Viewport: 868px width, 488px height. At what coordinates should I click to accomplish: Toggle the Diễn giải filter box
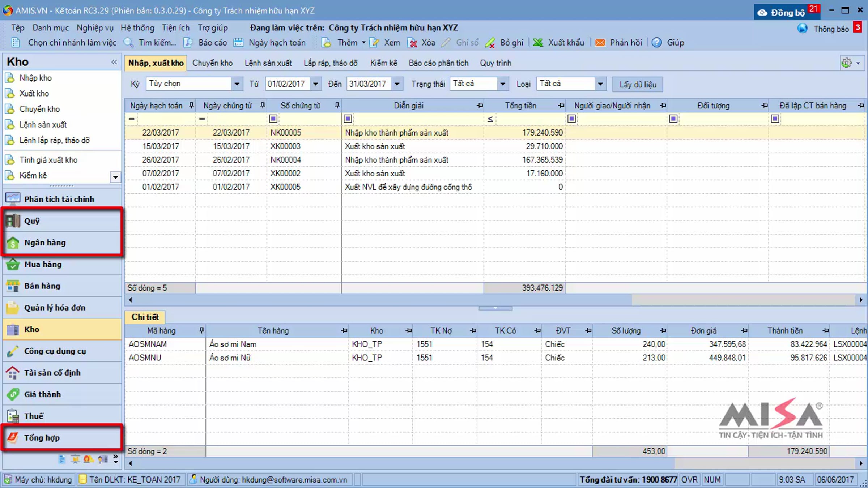[x=348, y=119]
